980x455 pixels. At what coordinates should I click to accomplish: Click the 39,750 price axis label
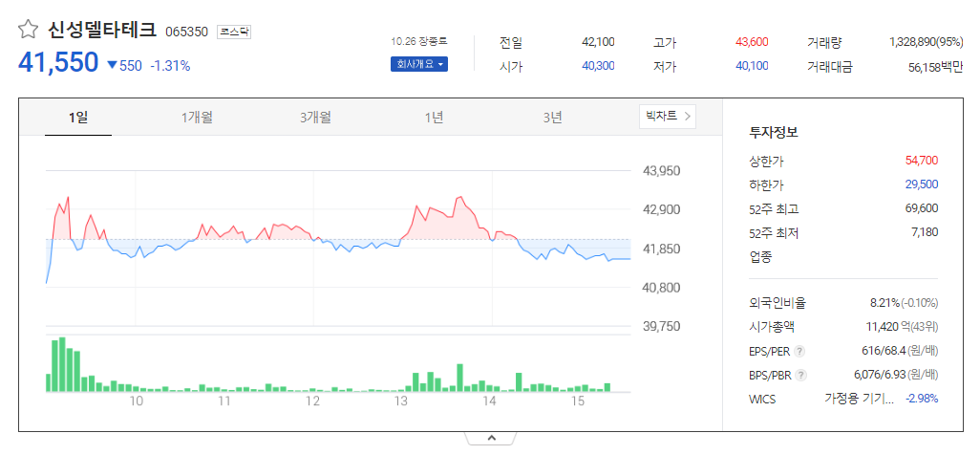click(662, 327)
